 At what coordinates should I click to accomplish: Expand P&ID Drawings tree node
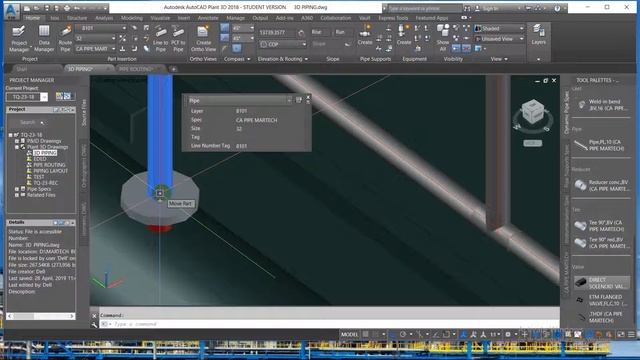point(17,141)
